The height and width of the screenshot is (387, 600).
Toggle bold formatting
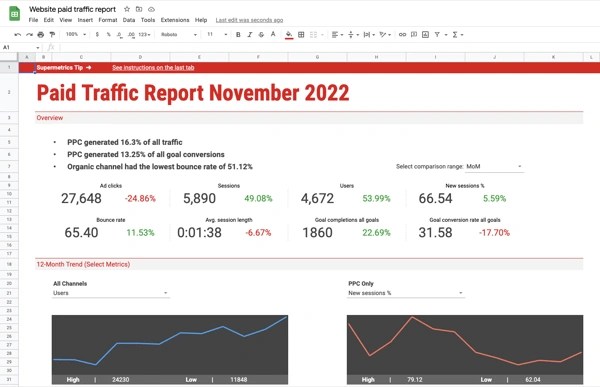pyautogui.click(x=238, y=34)
